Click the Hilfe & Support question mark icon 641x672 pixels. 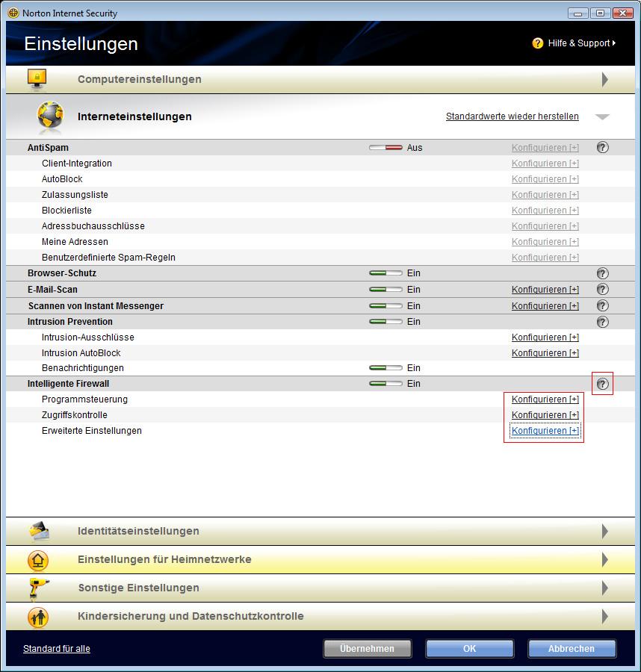tap(537, 43)
